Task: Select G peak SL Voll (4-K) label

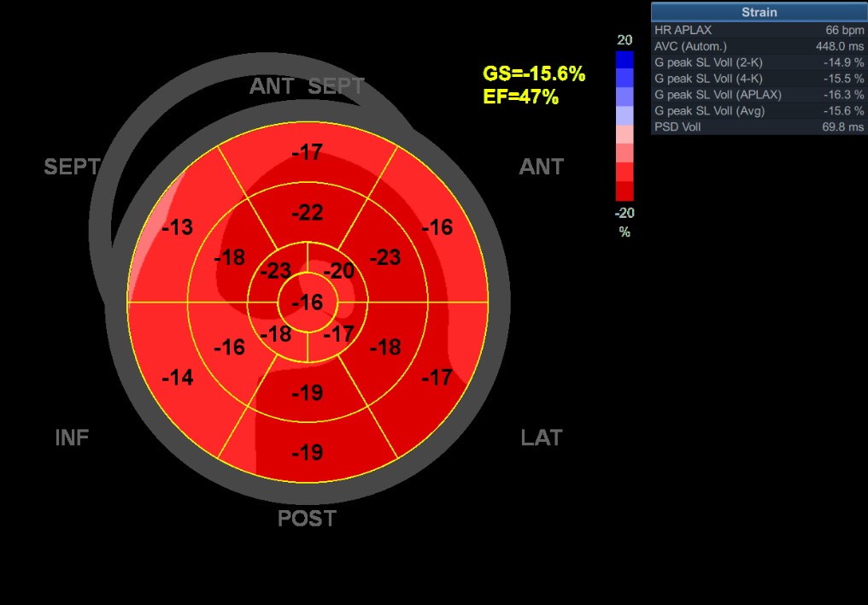Action: pyautogui.click(x=708, y=79)
